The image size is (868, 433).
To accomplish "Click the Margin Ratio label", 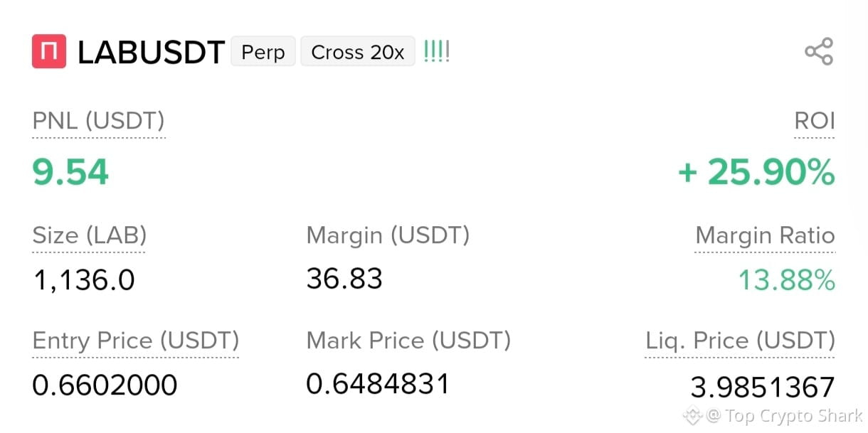I will [x=766, y=235].
